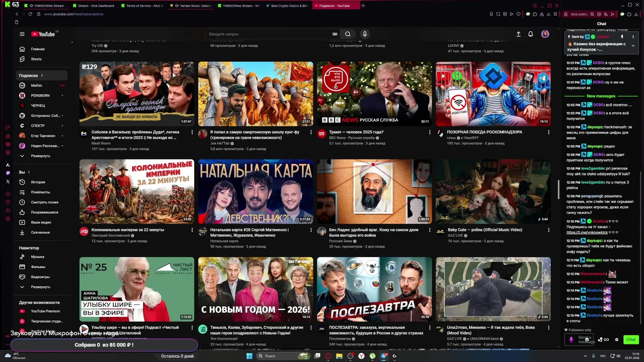Open Скачанные in the YouTube sidebar
Screen dimensions: 644x362
pyautogui.click(x=42, y=232)
